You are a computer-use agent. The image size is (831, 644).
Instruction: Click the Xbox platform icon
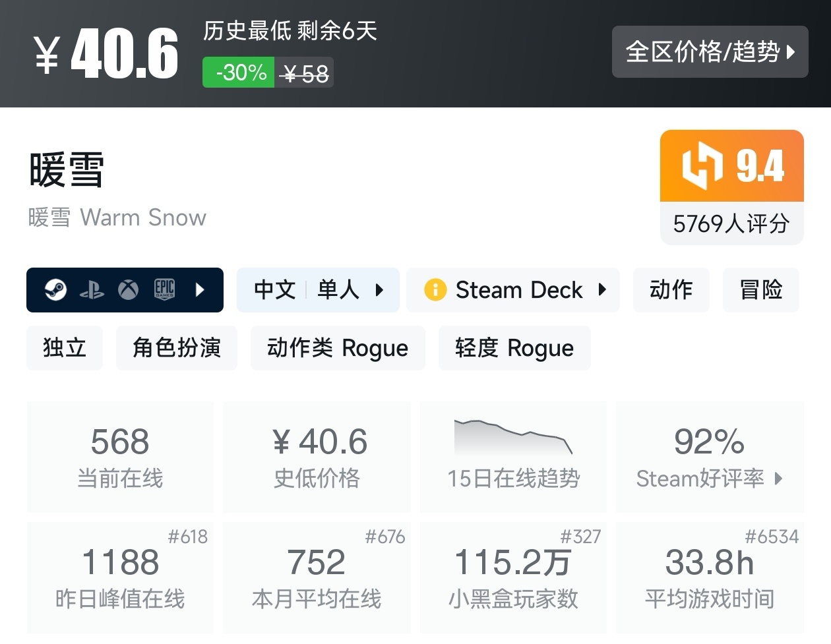point(128,290)
